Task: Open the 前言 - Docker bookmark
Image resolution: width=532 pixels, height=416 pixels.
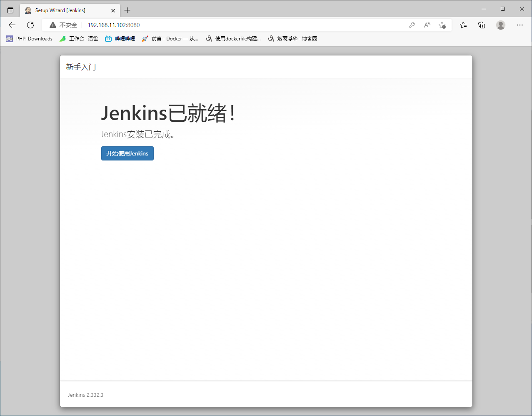Action: pyautogui.click(x=170, y=39)
